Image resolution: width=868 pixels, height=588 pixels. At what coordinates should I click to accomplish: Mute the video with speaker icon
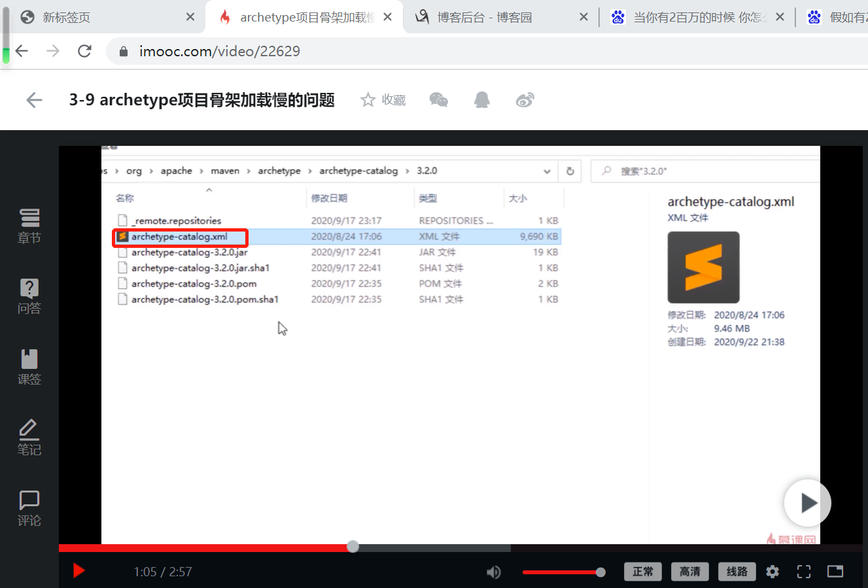click(494, 572)
